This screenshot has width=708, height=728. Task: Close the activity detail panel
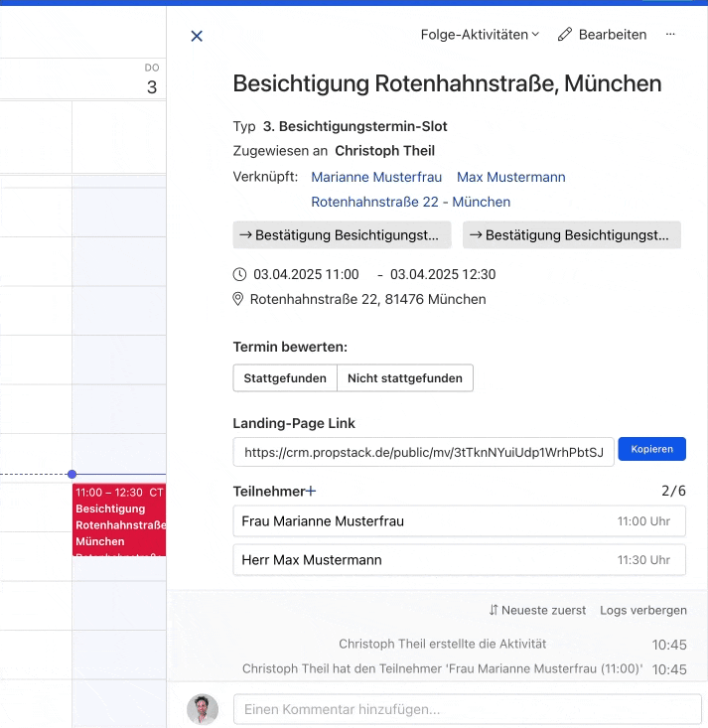pos(197,36)
